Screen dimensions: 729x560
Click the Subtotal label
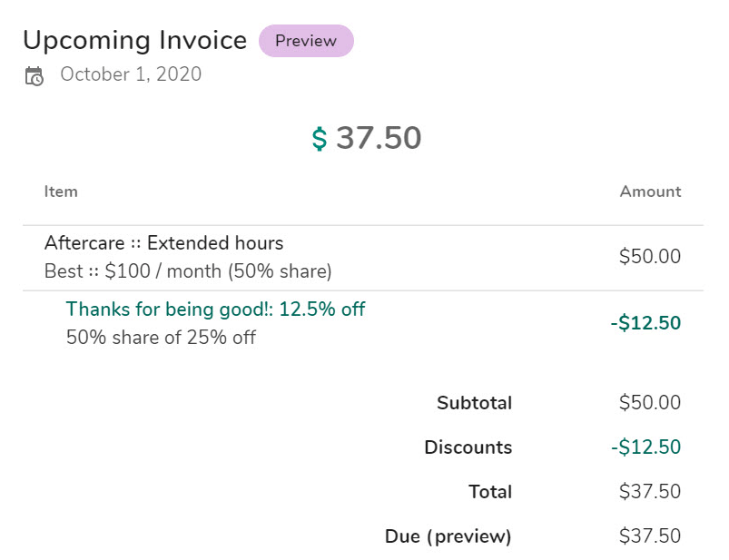coord(474,403)
